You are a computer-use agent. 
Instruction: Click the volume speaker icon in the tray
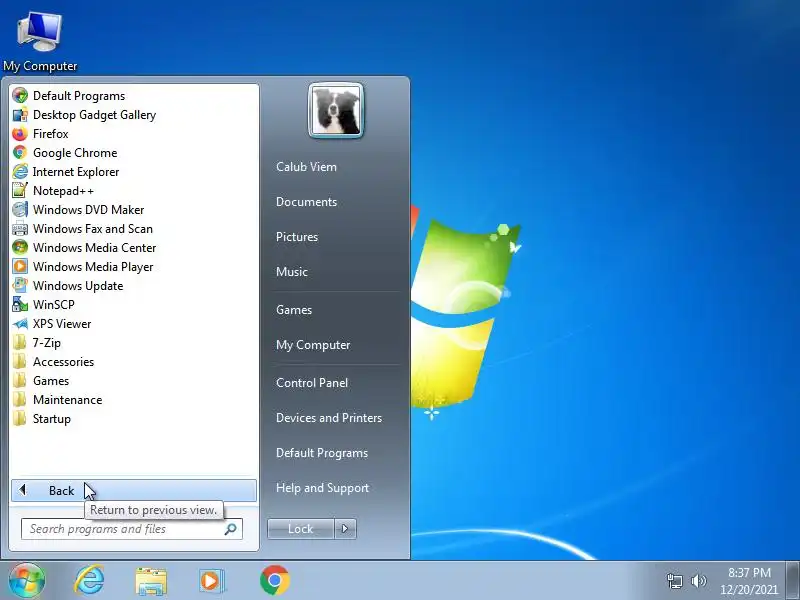click(x=698, y=581)
